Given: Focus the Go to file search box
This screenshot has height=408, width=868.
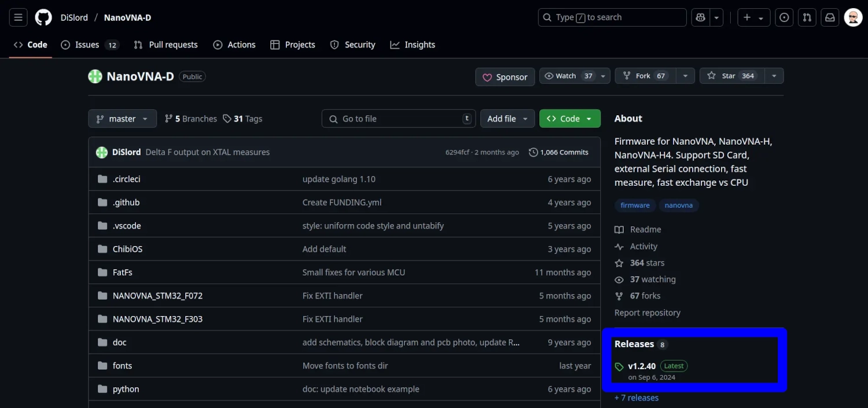Looking at the screenshot, I should coord(399,119).
